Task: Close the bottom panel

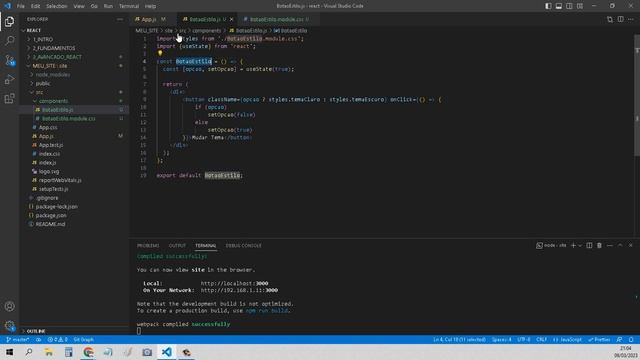Action: coord(631,245)
